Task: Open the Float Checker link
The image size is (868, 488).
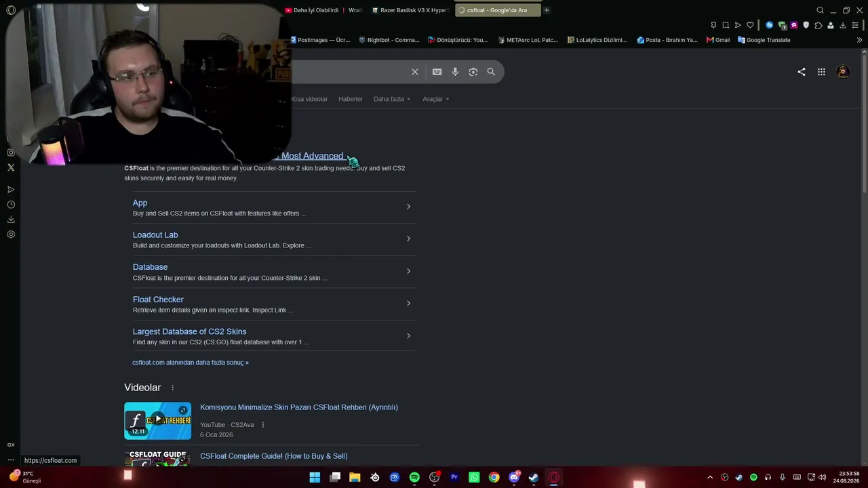Action: coord(158,300)
